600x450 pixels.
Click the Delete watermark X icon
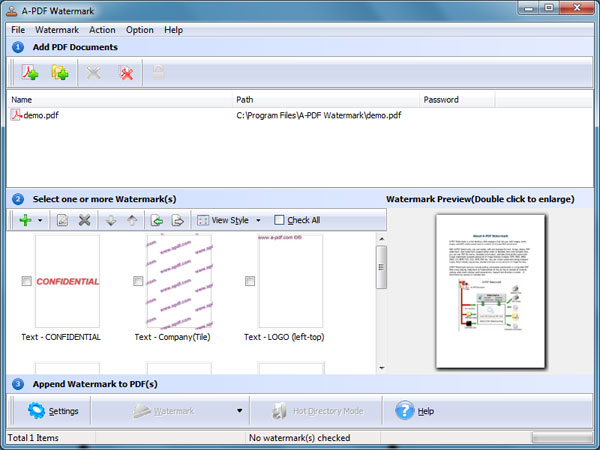click(84, 220)
